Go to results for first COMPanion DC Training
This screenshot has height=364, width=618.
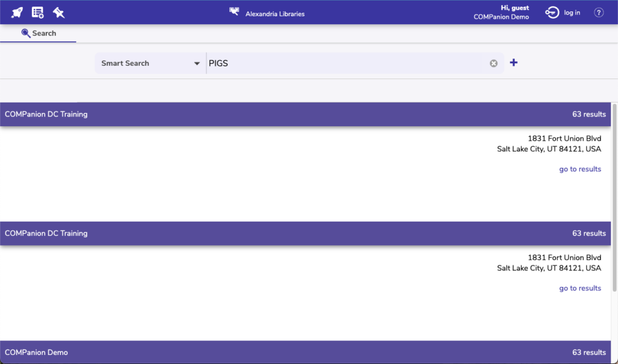coord(580,169)
